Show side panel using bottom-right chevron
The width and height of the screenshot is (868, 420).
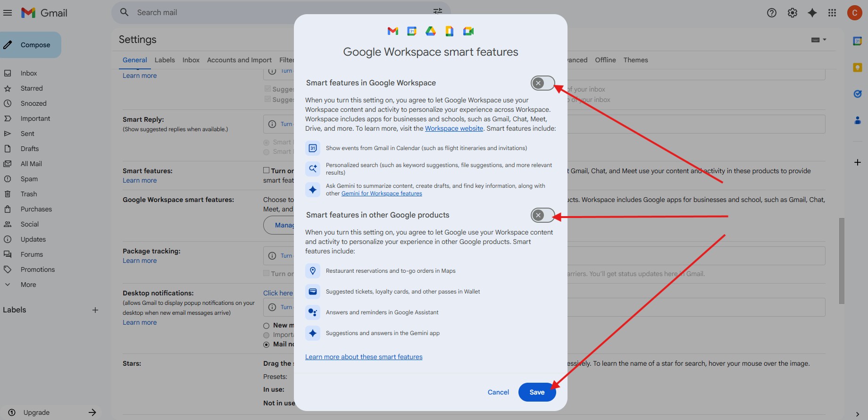click(857, 414)
